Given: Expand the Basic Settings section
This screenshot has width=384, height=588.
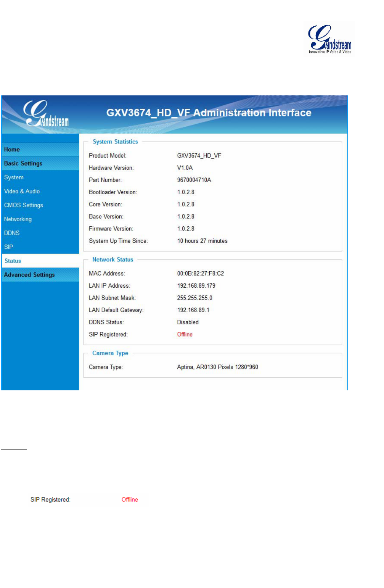Looking at the screenshot, I should (40, 163).
